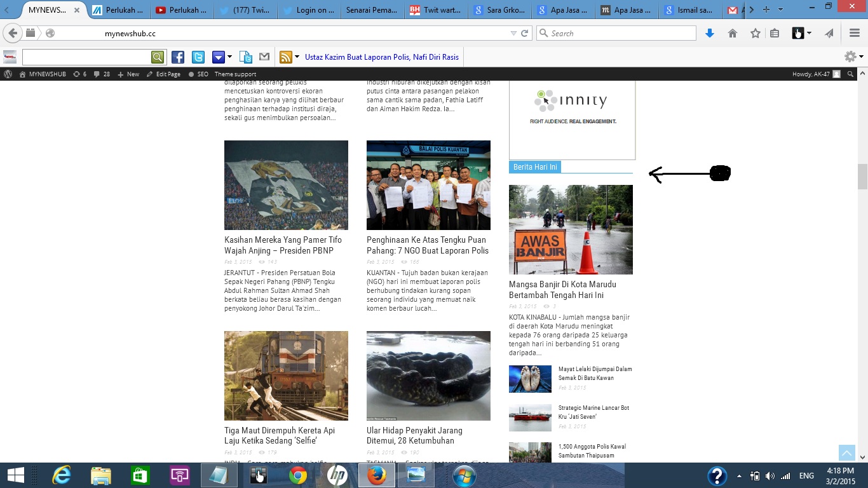Open the toolbar settings gear dropdown
This screenshot has height=488, width=868.
coord(853,57)
